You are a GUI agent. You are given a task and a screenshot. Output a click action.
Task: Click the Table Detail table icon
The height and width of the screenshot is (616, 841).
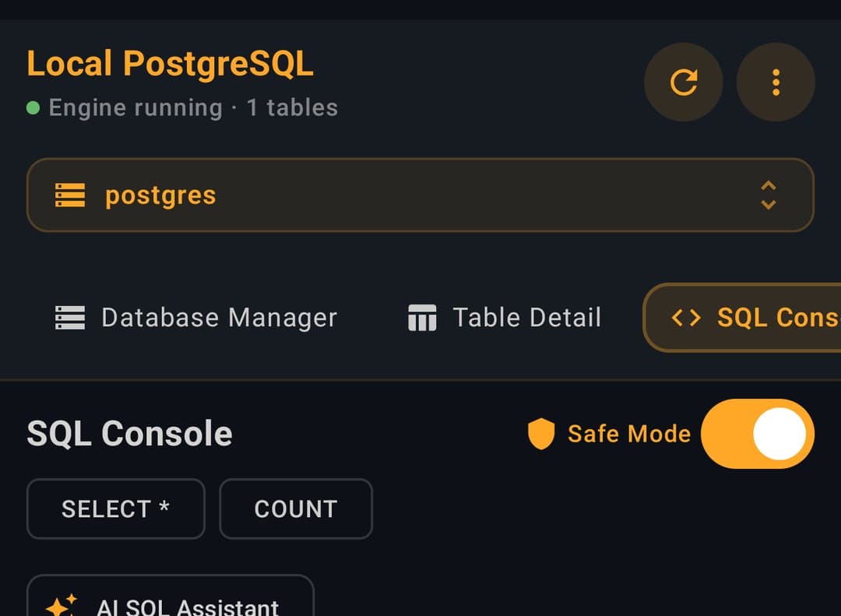(x=422, y=318)
